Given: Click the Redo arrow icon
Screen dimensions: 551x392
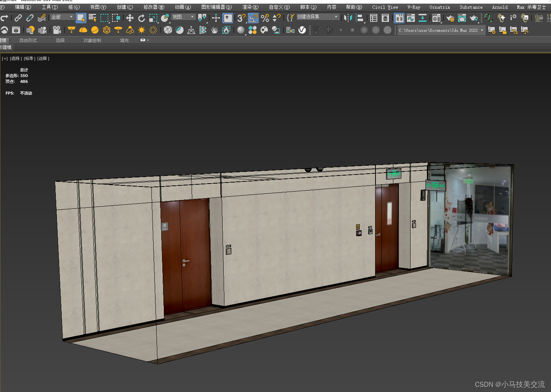Looking at the screenshot, I should [x=4, y=18].
